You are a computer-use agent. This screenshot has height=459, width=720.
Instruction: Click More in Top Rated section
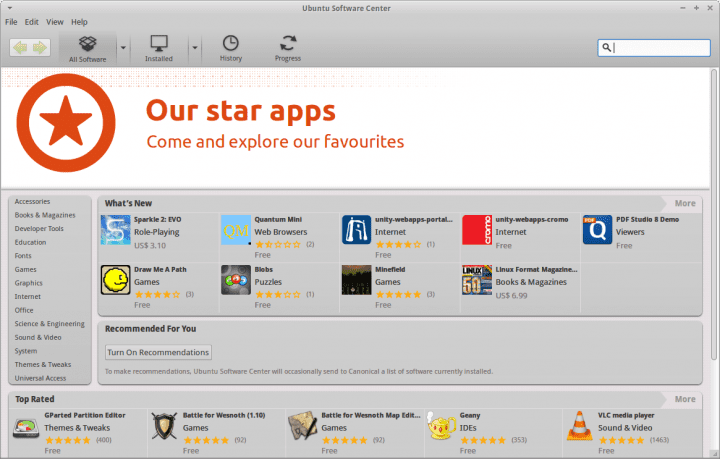tap(685, 399)
